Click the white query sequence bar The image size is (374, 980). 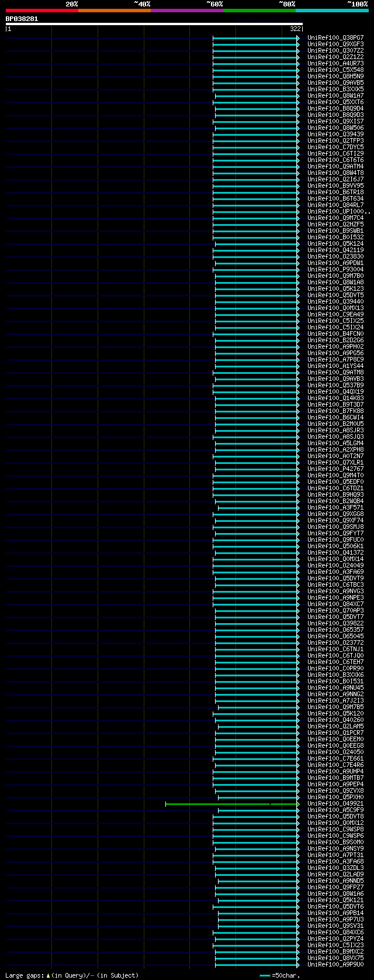pyautogui.click(x=154, y=24)
